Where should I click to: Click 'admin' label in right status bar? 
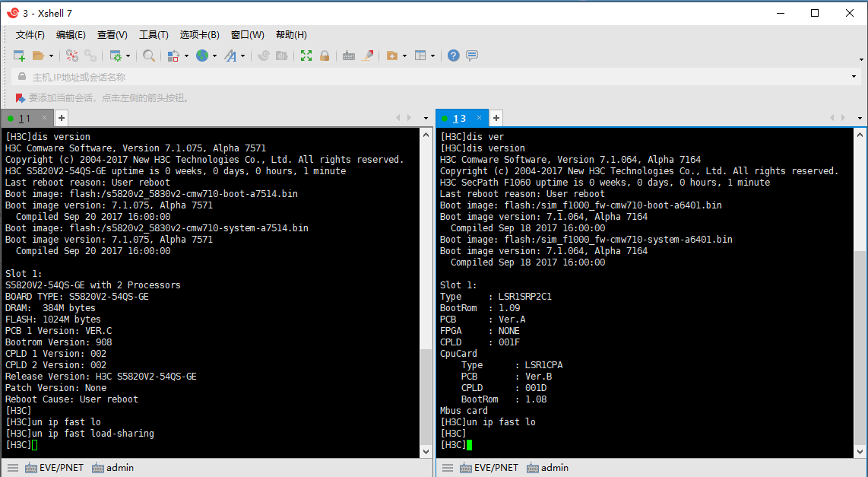[x=555, y=468]
